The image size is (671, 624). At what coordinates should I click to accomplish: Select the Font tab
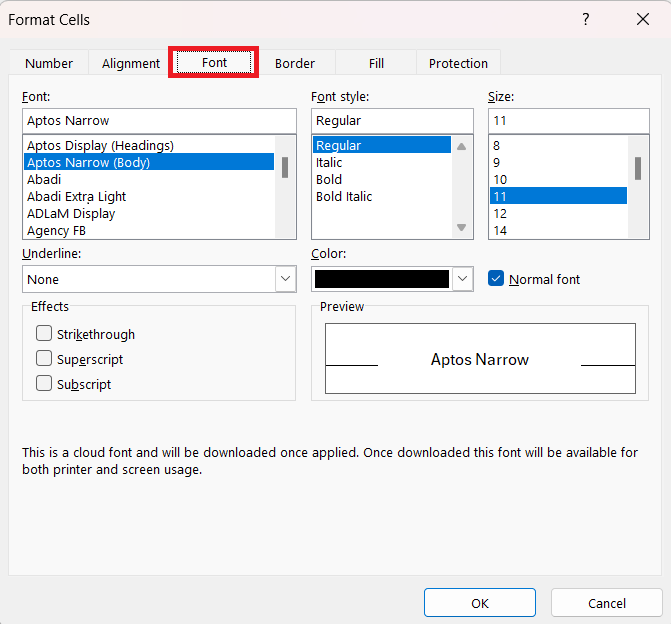click(x=214, y=62)
